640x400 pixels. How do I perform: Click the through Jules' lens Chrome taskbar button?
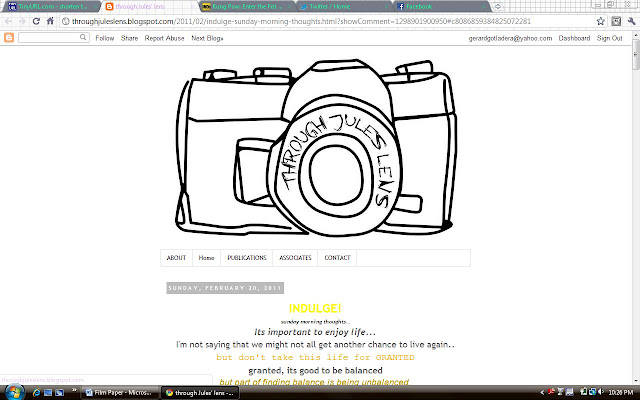(199, 393)
